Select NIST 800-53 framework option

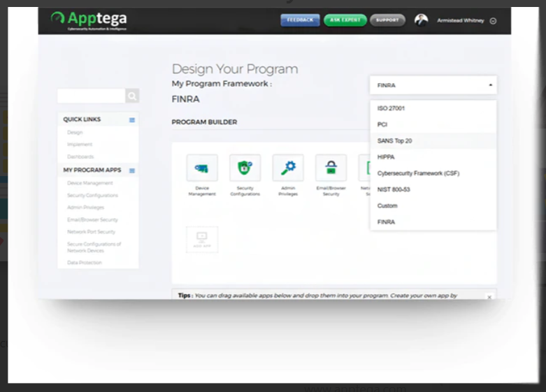[433, 189]
